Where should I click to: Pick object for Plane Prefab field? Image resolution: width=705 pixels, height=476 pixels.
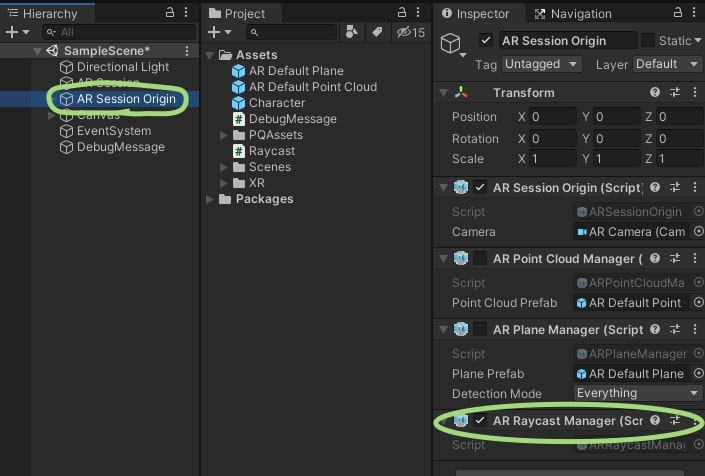point(698,374)
